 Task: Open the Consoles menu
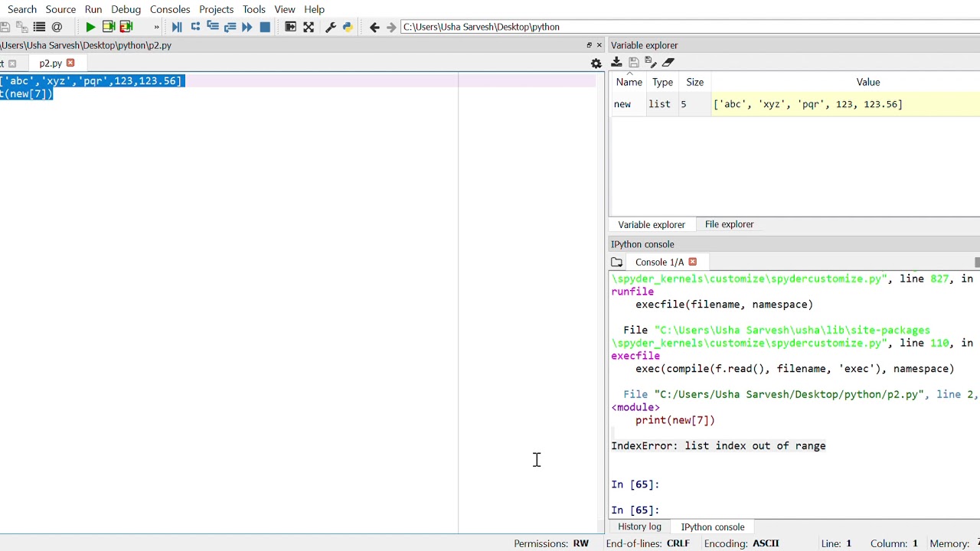170,9
